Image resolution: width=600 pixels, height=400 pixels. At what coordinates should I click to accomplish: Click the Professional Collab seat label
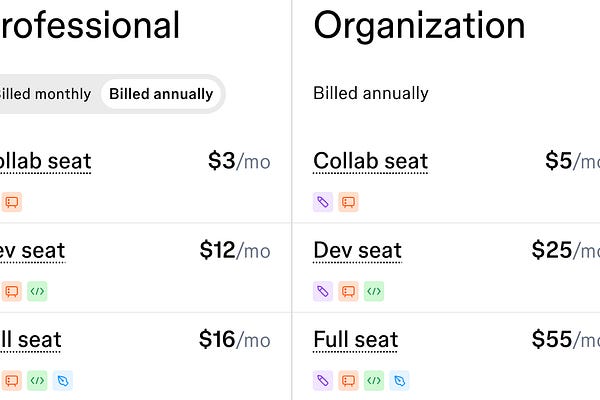click(46, 162)
